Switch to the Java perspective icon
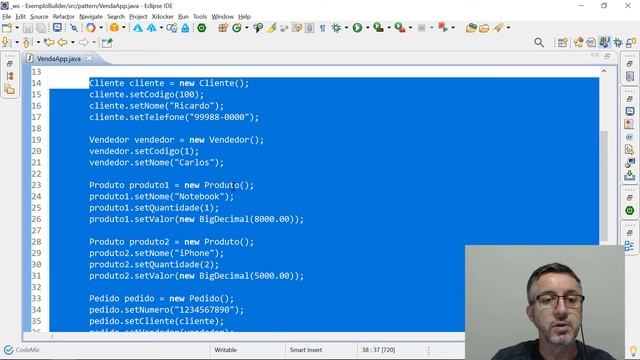Image resolution: width=640 pixels, height=360 pixels. 604,42
